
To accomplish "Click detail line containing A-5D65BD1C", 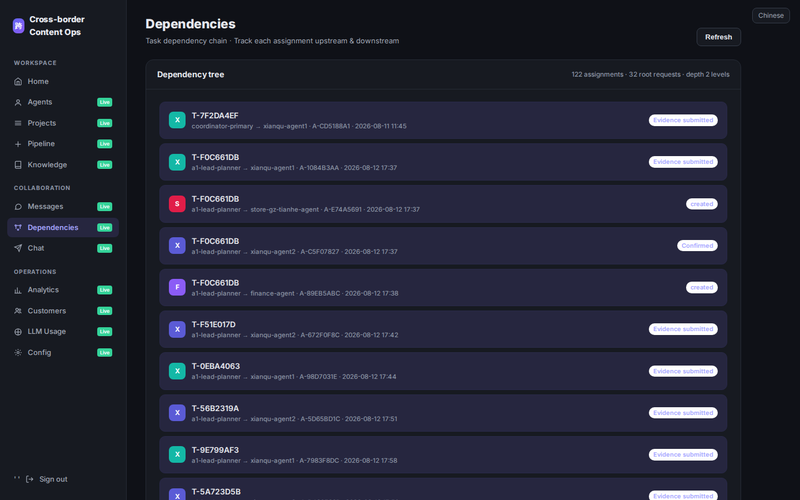I will (x=294, y=419).
